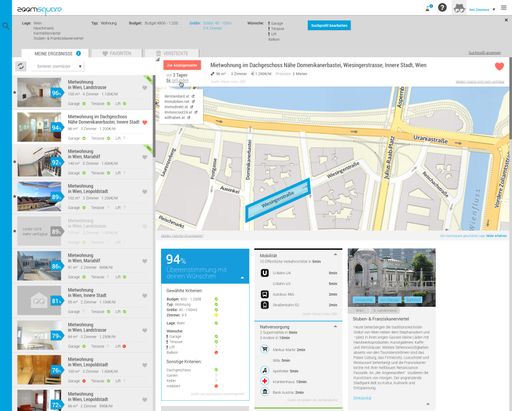
Task: Favorite the 96% Wien Landstrasse listing
Action: tap(145, 88)
